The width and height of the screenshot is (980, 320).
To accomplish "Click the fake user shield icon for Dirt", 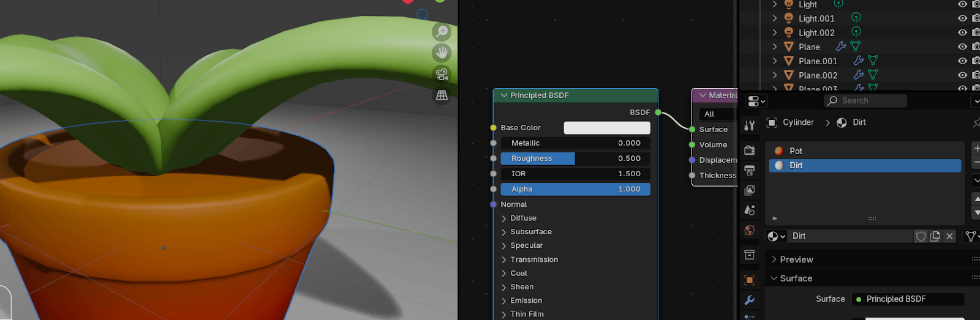I will pyautogui.click(x=921, y=236).
